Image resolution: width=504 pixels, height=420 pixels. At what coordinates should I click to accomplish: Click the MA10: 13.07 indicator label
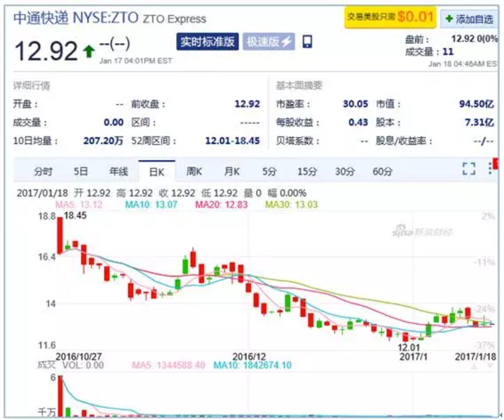(151, 205)
